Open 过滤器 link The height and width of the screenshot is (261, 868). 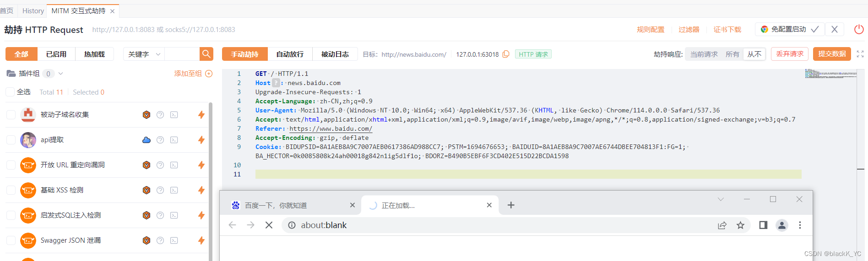click(x=689, y=29)
